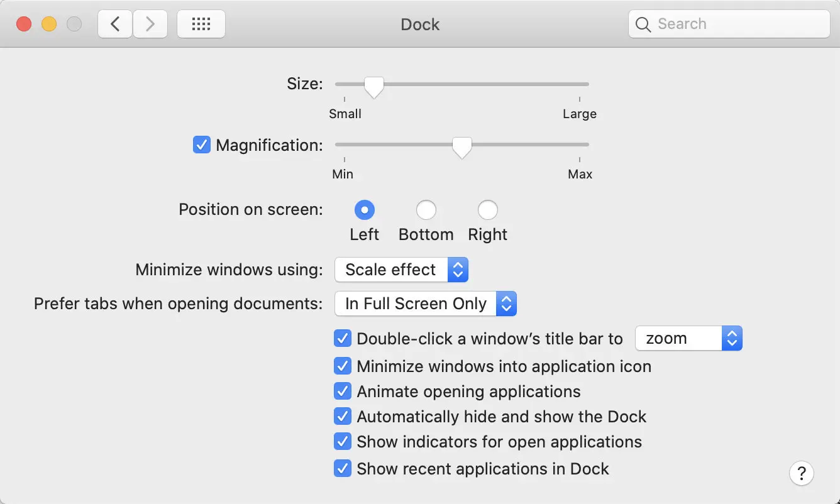The height and width of the screenshot is (504, 840).
Task: Click the back navigation arrow
Action: pos(114,23)
